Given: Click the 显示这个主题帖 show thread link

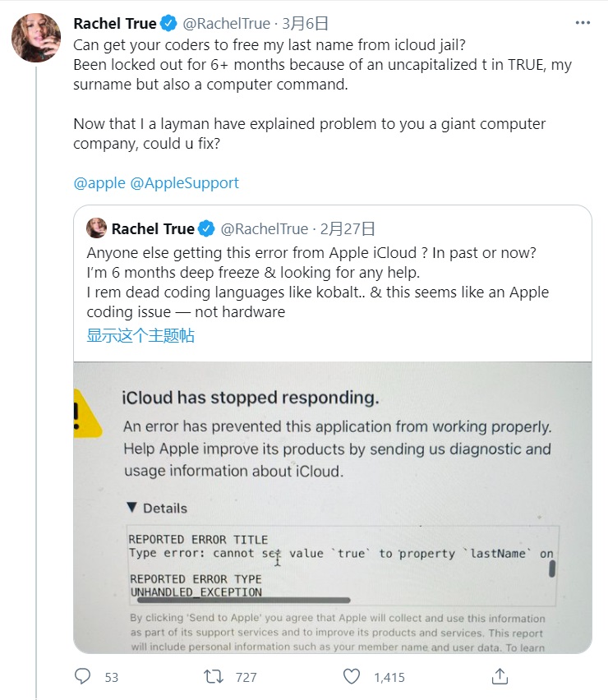Looking at the screenshot, I should 140,336.
